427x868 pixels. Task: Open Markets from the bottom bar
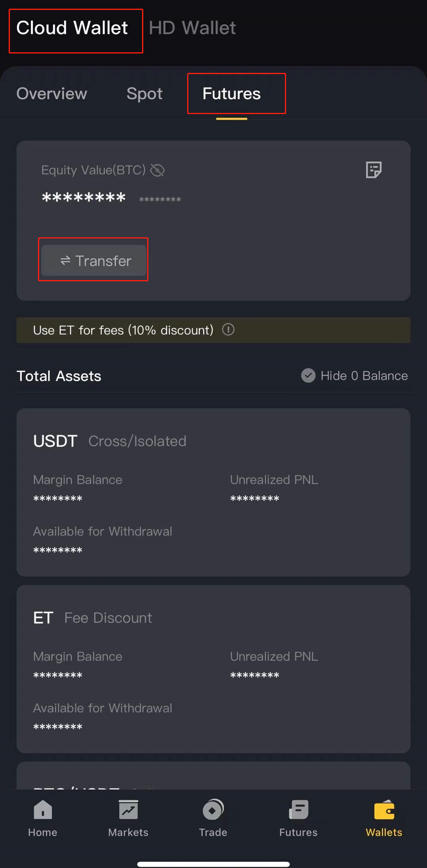128,818
